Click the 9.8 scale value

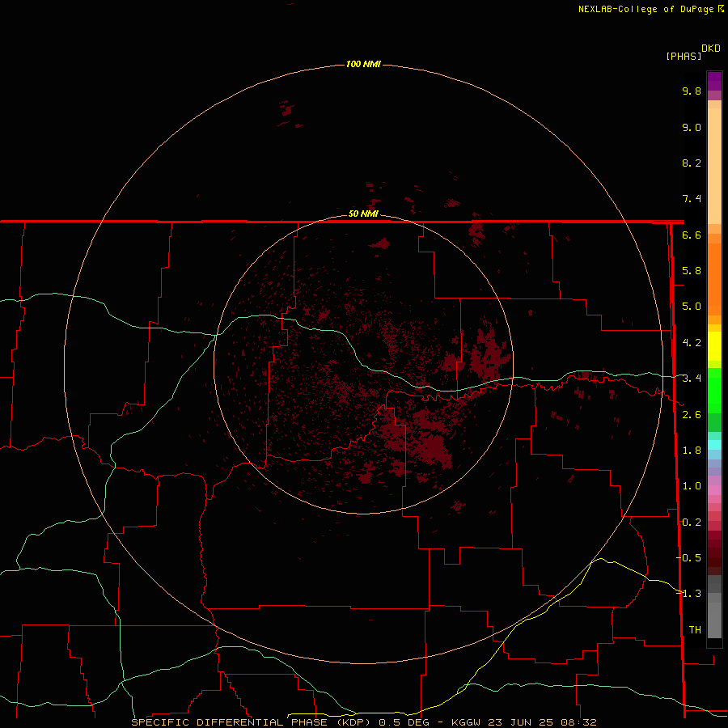692,91
